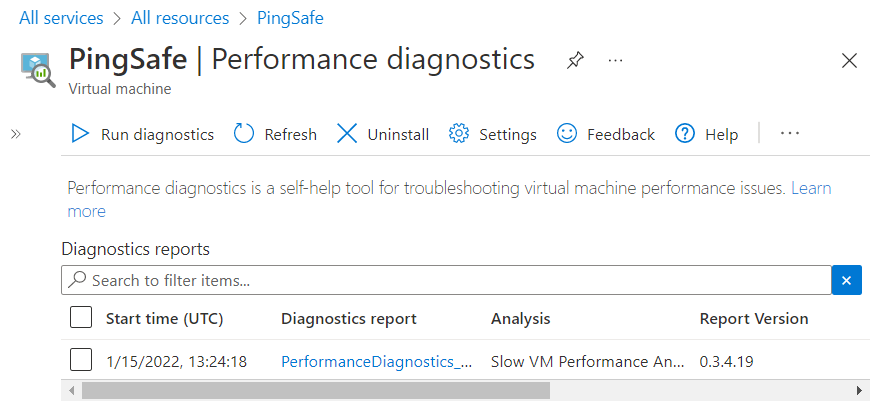Click the Refresh circular arrow icon

(x=244, y=134)
